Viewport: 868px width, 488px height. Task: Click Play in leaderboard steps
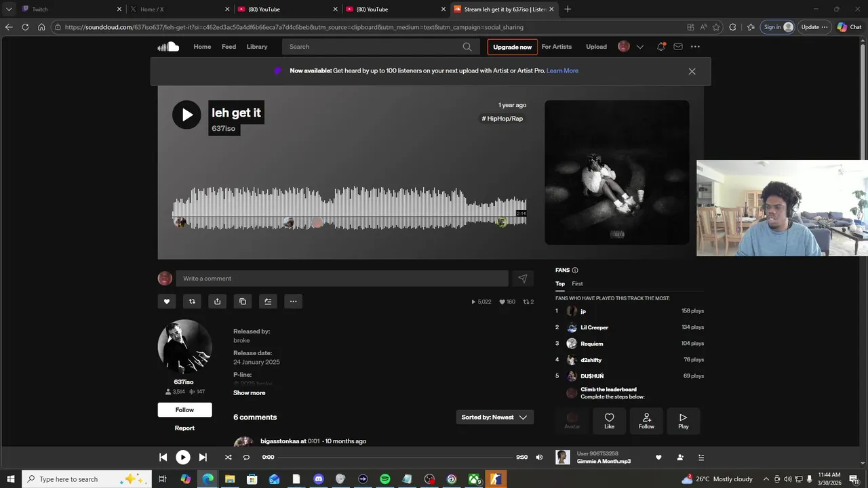pyautogui.click(x=683, y=421)
